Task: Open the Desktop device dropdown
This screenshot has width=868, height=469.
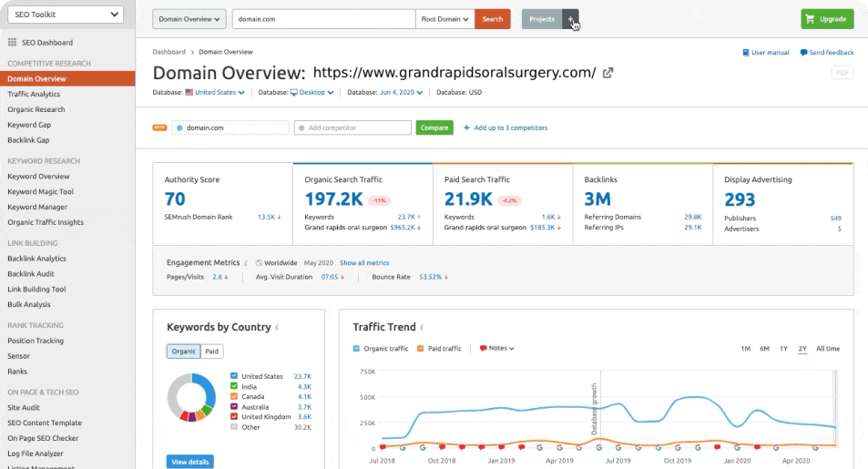Action: pyautogui.click(x=317, y=93)
